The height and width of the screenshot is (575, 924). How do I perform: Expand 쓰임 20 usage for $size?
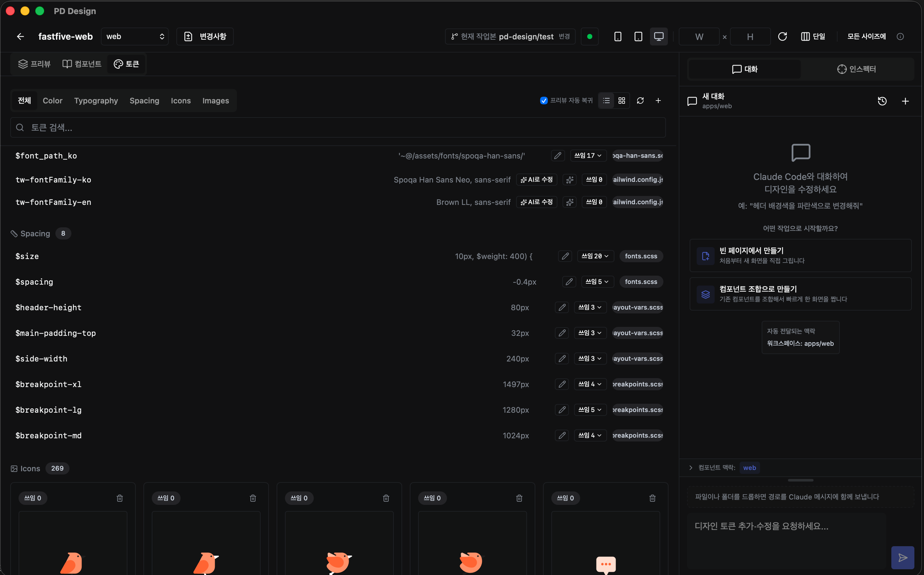click(595, 256)
